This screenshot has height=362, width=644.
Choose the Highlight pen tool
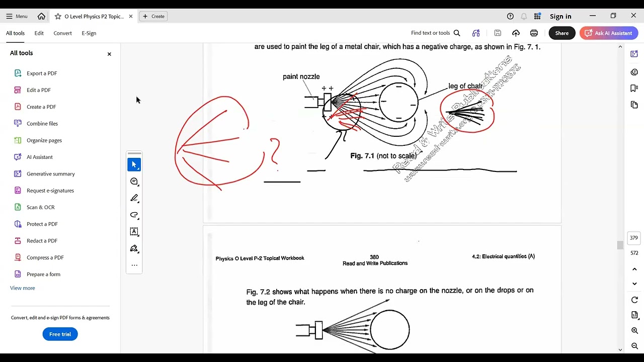(134, 198)
